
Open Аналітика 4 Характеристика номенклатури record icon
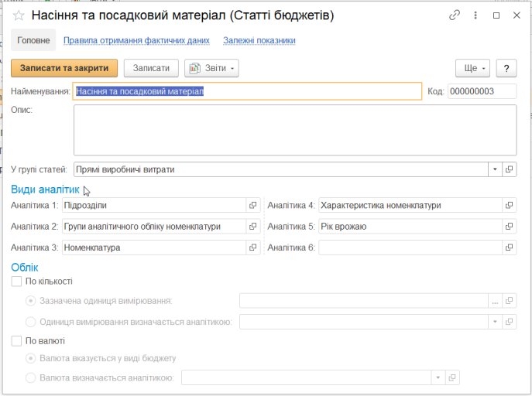pos(509,205)
